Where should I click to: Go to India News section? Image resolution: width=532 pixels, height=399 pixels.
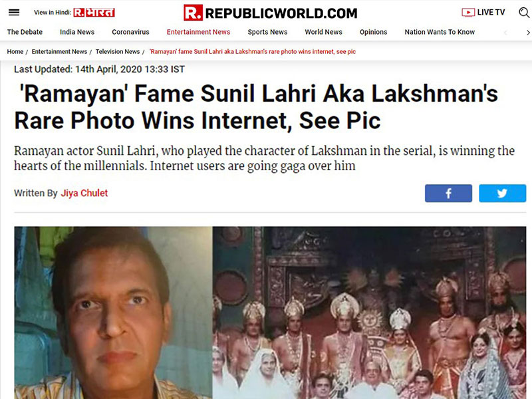(x=77, y=32)
